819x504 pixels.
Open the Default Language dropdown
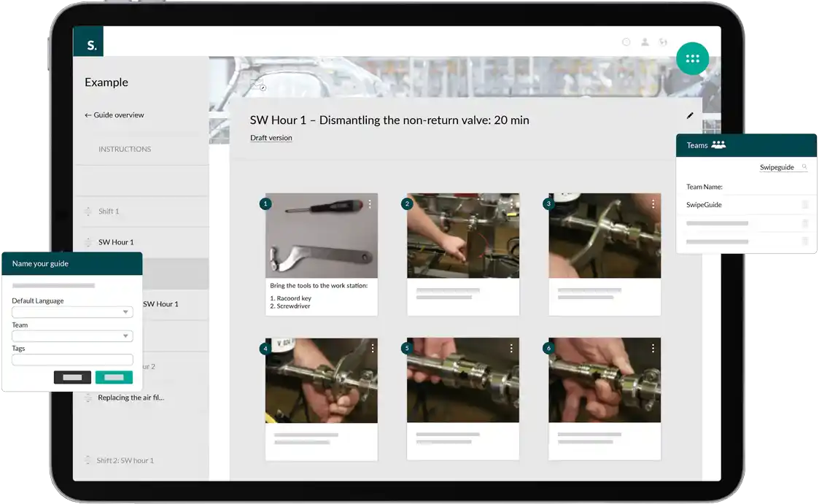[x=73, y=312]
